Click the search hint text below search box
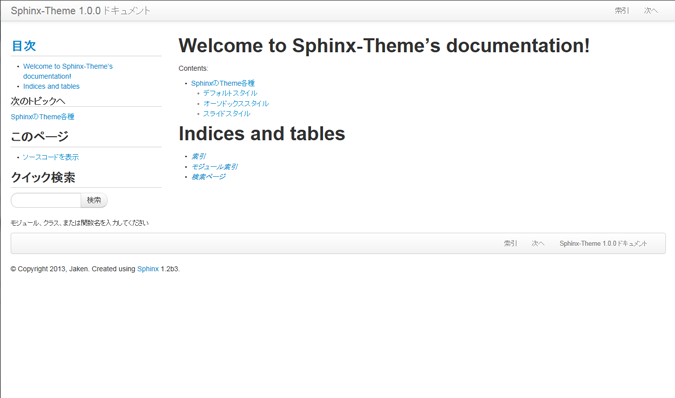 80,223
